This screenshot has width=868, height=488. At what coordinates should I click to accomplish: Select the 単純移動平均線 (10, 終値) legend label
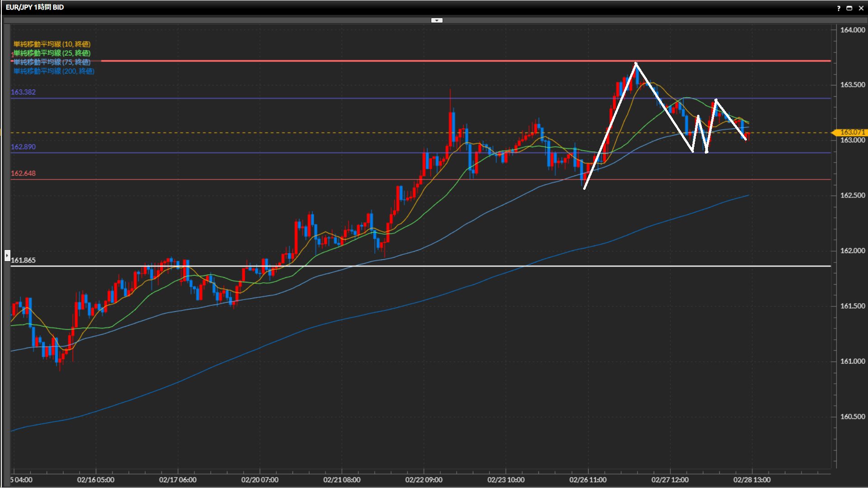click(52, 44)
